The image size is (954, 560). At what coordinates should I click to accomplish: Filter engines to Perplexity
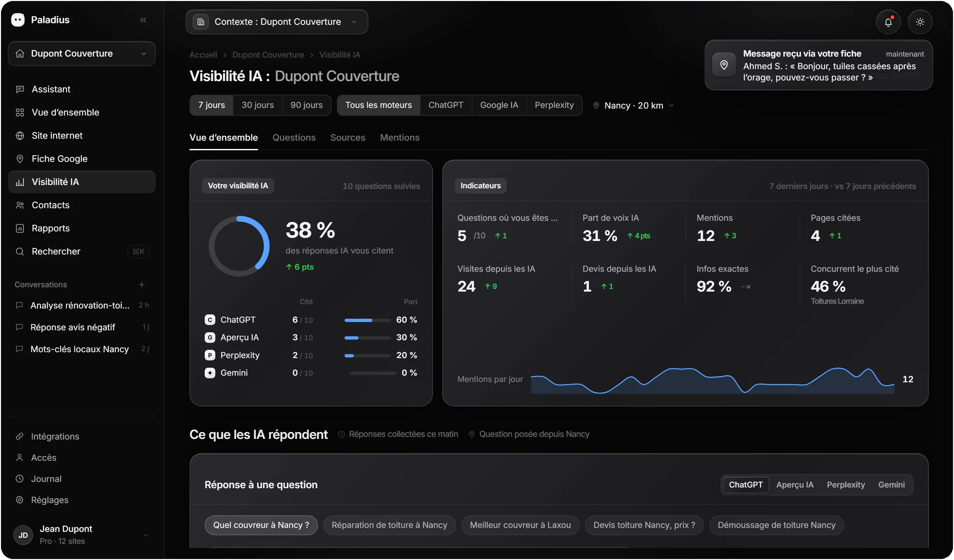[x=555, y=105]
